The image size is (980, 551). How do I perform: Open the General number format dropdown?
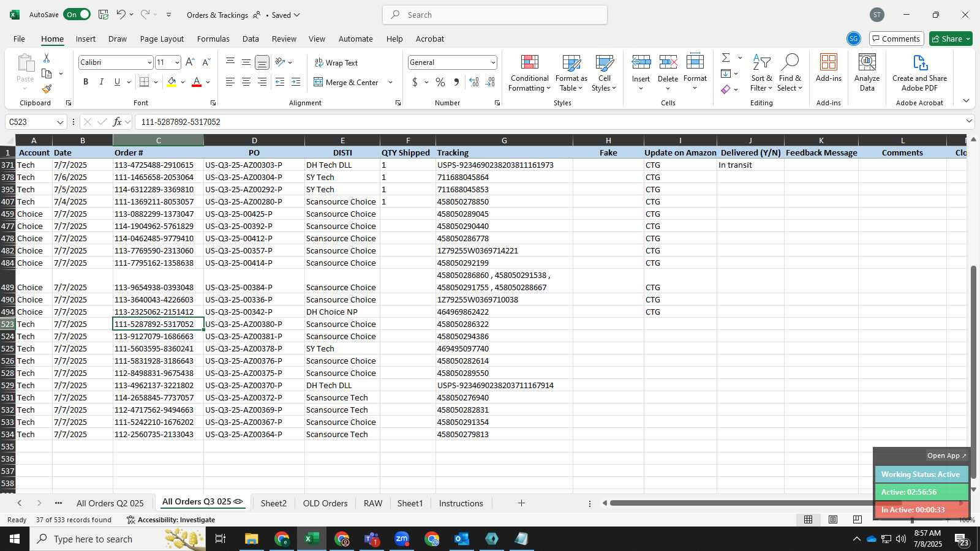(492, 62)
